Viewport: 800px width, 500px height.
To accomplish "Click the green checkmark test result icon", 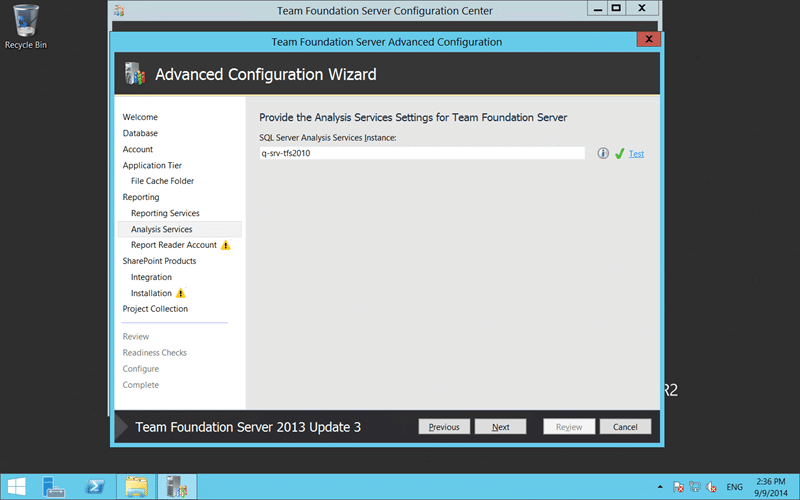I will pos(619,154).
